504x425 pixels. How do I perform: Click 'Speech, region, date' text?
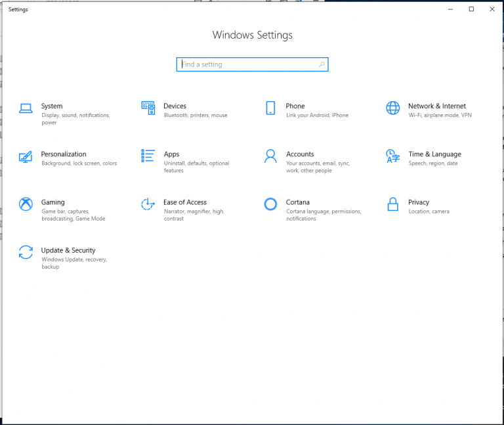click(x=433, y=164)
